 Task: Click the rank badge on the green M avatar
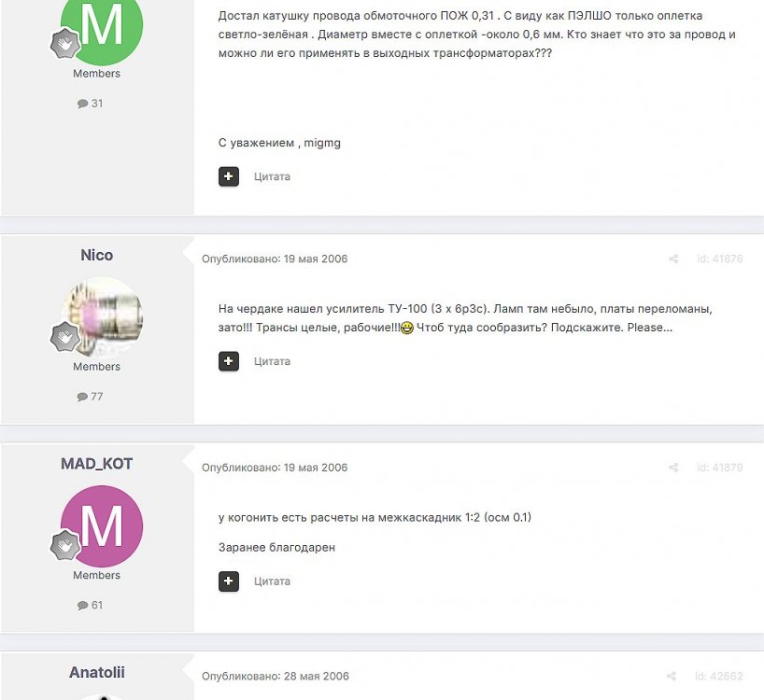[64, 43]
